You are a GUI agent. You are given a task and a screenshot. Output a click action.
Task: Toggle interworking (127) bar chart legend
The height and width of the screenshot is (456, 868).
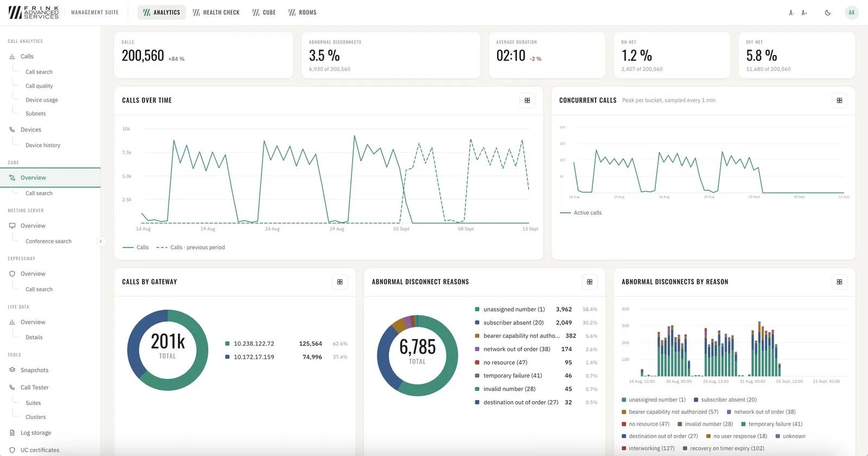(648, 448)
